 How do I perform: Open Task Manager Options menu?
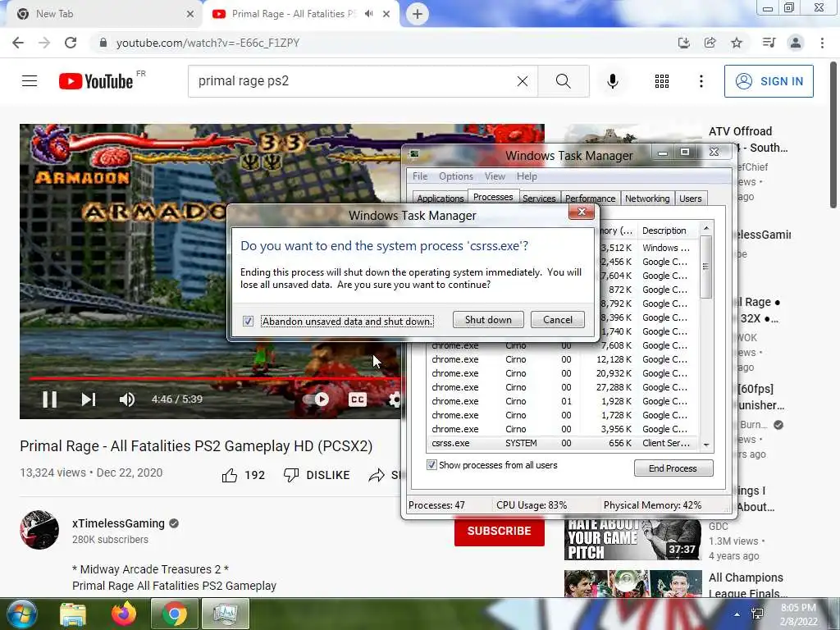tap(456, 176)
